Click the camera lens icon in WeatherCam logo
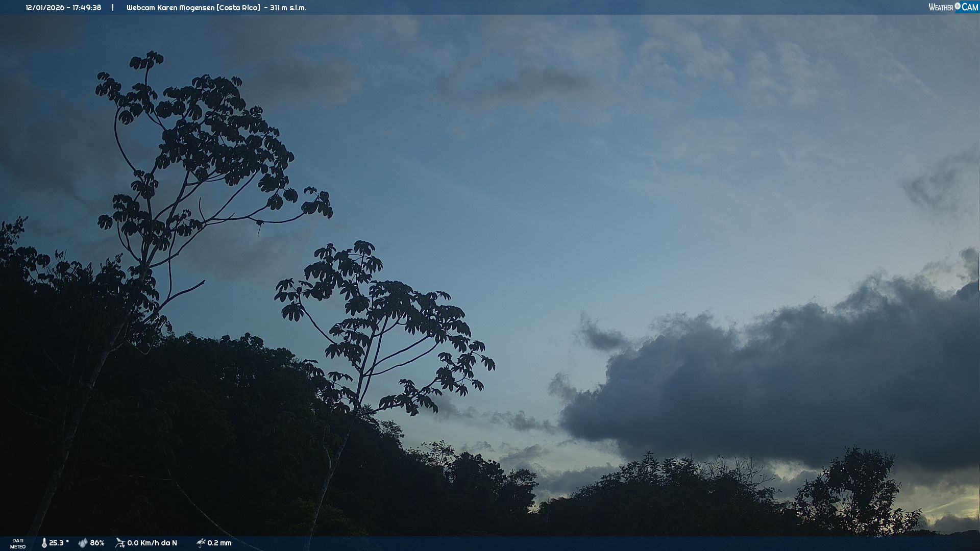The height and width of the screenshot is (551, 980). [x=958, y=6]
